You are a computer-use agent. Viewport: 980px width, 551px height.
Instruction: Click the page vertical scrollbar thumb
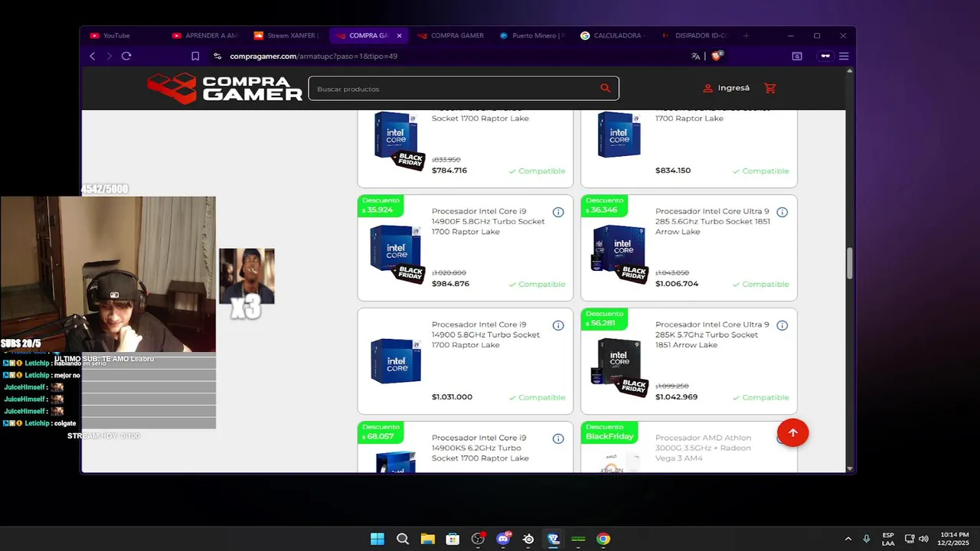(x=849, y=263)
